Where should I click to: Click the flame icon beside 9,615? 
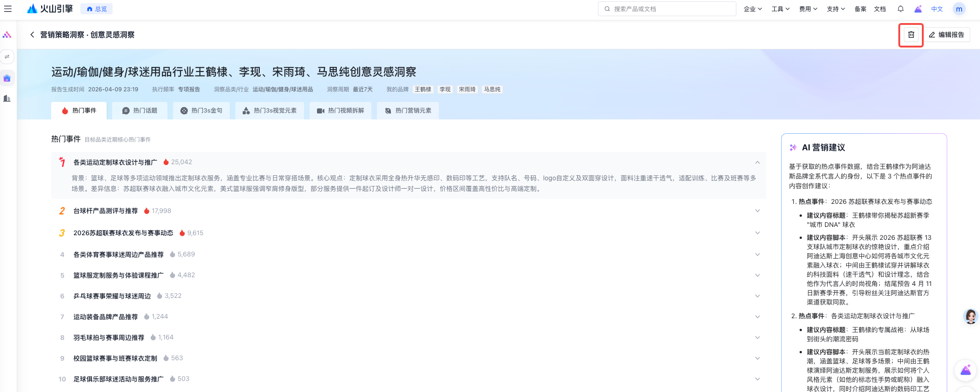pyautogui.click(x=182, y=233)
